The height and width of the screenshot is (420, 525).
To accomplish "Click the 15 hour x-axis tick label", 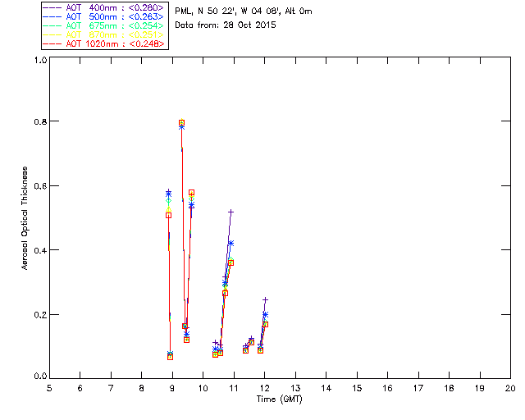I will 357,388.
